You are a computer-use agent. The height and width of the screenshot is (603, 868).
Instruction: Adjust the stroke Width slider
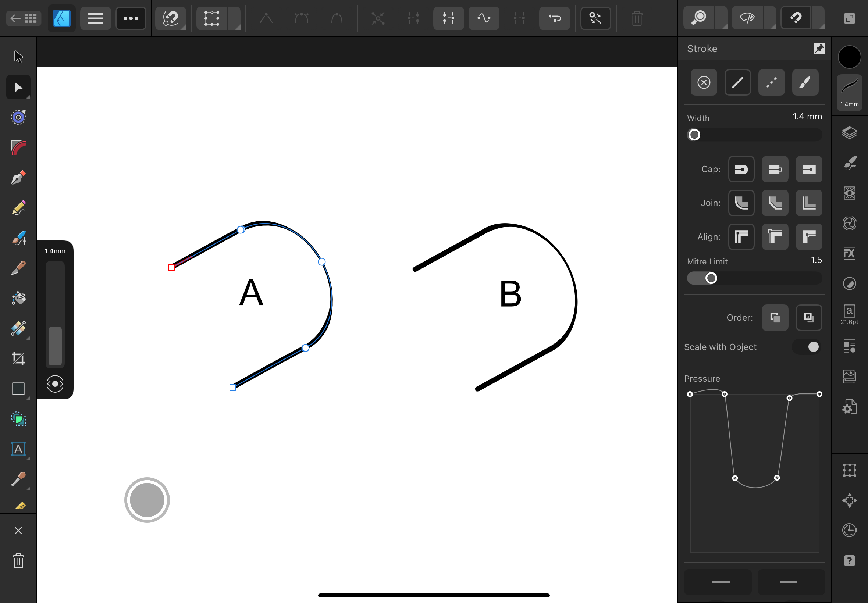pos(754,135)
